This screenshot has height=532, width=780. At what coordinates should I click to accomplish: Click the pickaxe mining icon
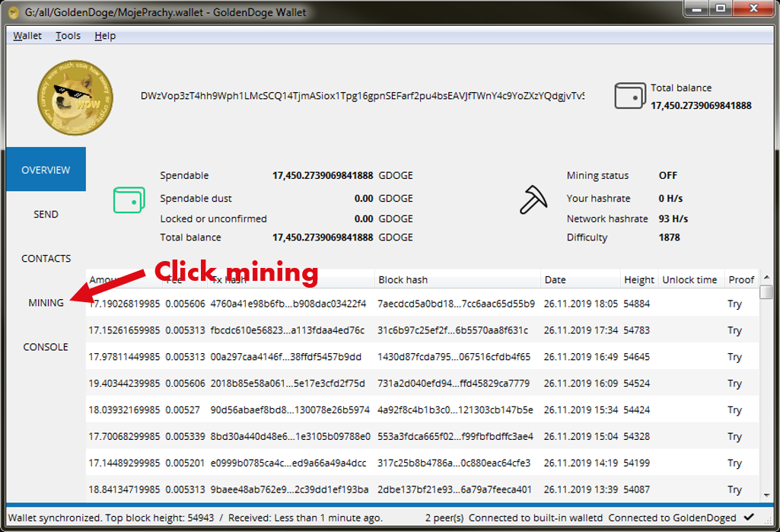coord(533,199)
